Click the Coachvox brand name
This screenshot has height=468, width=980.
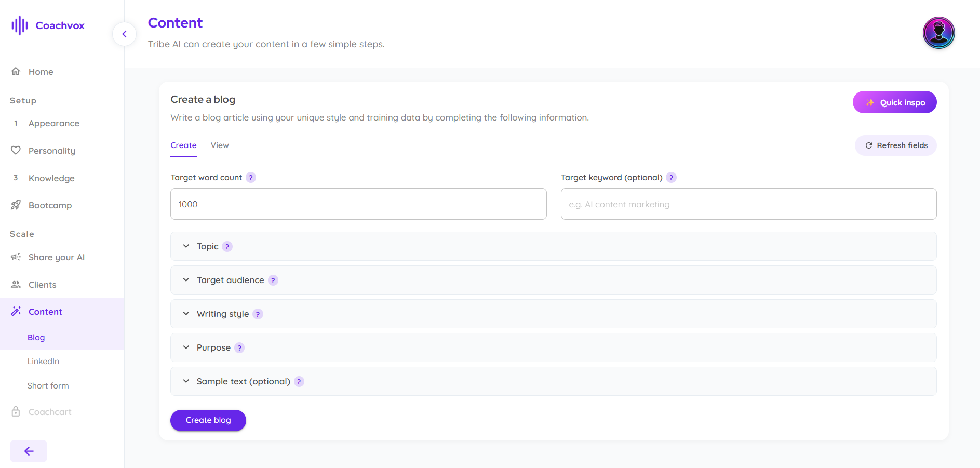click(60, 25)
